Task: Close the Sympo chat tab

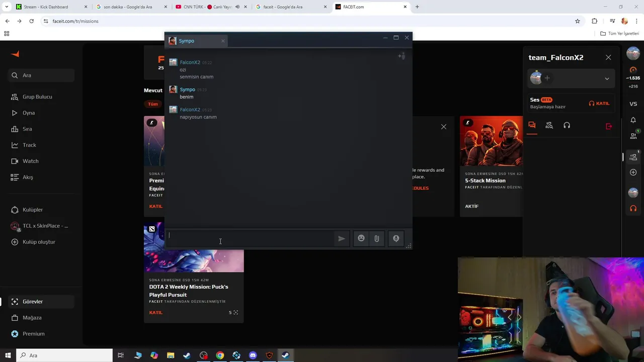Action: point(223,41)
